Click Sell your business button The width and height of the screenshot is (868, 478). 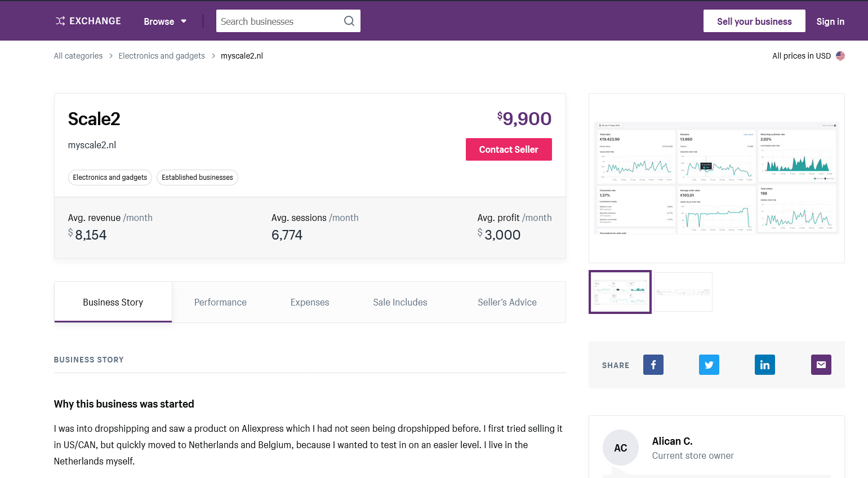click(754, 21)
